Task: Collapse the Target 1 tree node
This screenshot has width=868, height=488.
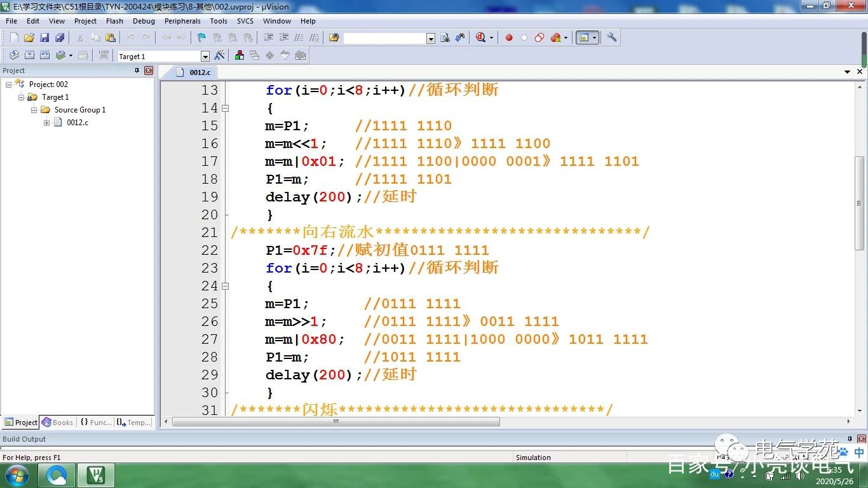Action: 21,97
